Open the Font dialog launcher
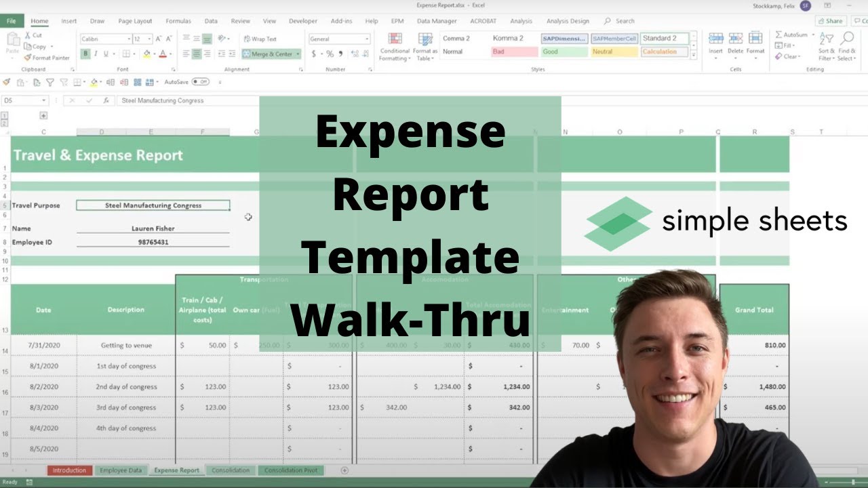Screen dimensions: 868x488 (x=172, y=69)
